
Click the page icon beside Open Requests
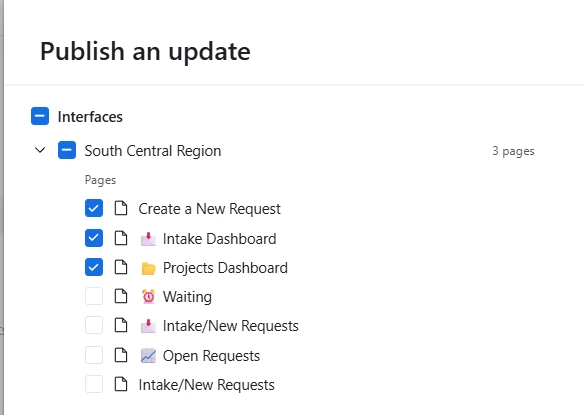coord(120,355)
